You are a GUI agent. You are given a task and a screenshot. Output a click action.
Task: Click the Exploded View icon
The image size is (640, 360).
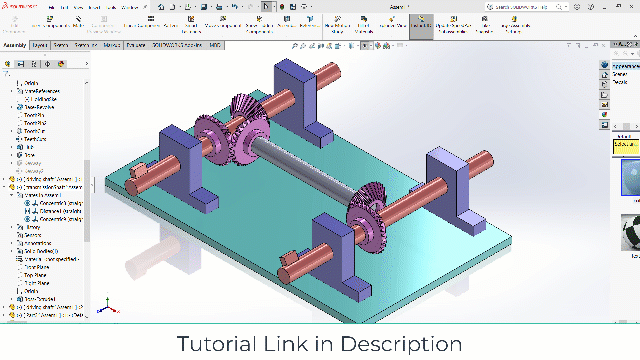(x=392, y=19)
